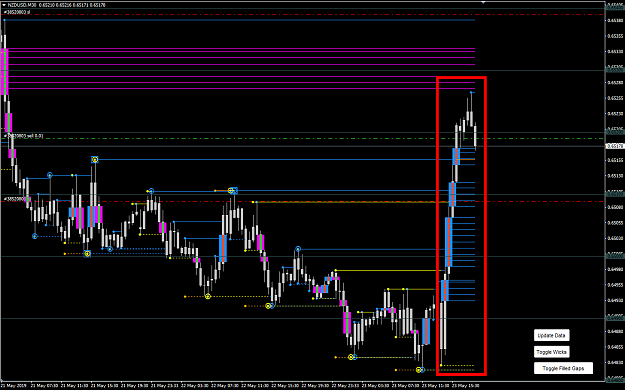Click the Toggle Filled Gaps button
Image resolution: width=625 pixels, height=390 pixels.
(563, 368)
